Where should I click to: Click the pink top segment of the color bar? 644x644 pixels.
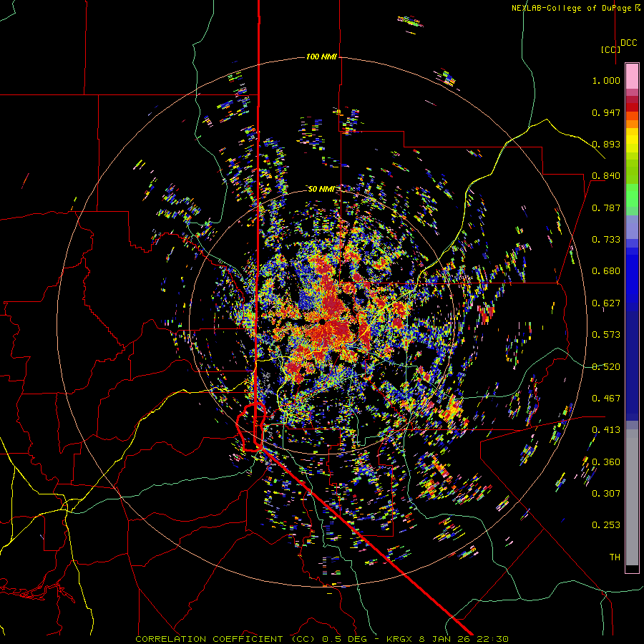point(632,76)
